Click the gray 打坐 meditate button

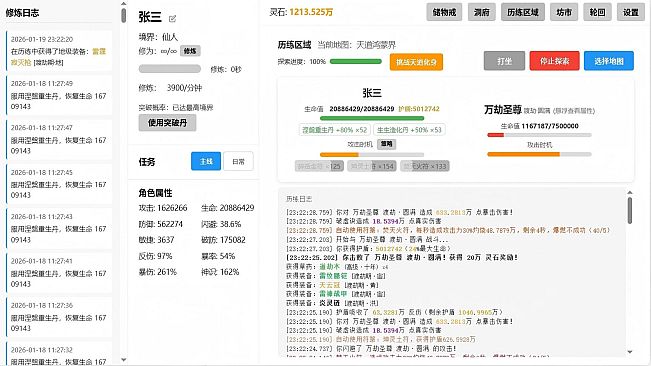point(504,61)
